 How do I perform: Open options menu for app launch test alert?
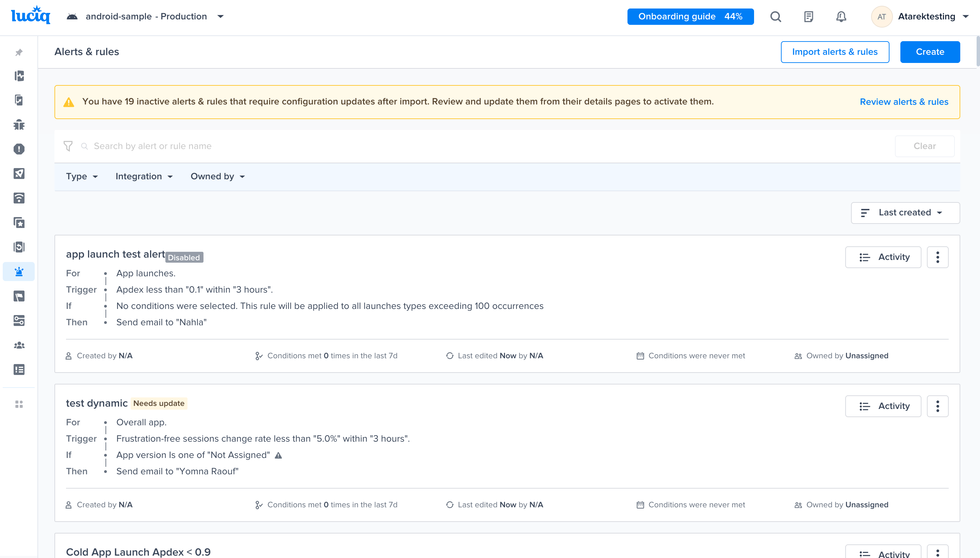[x=937, y=257]
